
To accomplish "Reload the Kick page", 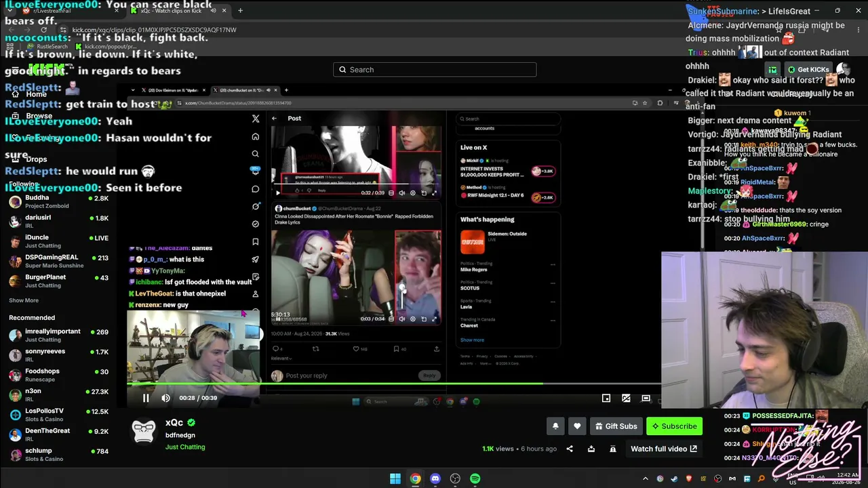I will click(44, 30).
